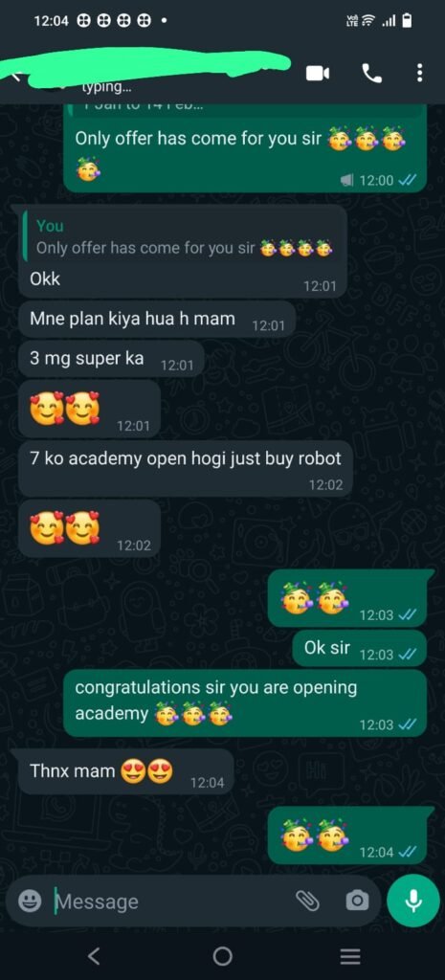This screenshot has height=980, width=445.
Task: Open the three-dot more options menu
Action: tap(419, 74)
